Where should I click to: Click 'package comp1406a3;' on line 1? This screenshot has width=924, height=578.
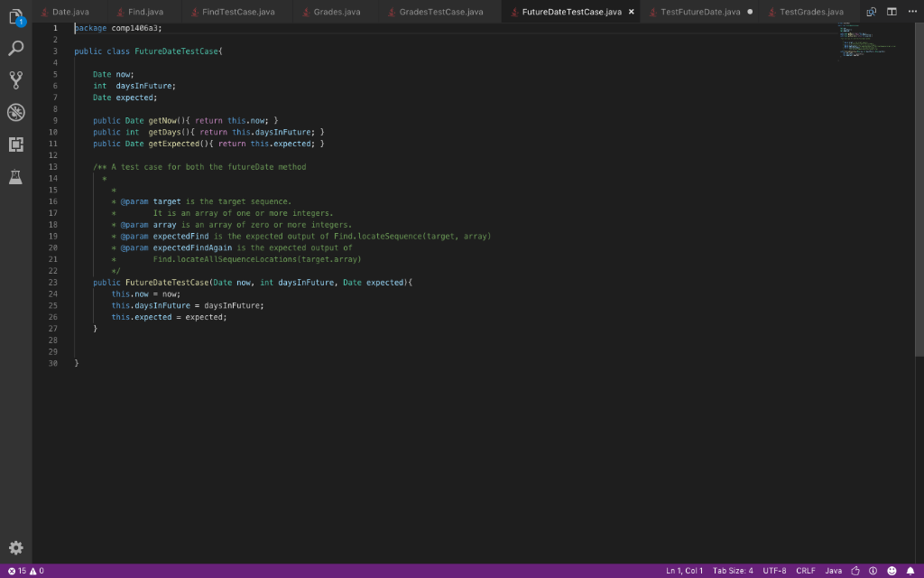118,28
